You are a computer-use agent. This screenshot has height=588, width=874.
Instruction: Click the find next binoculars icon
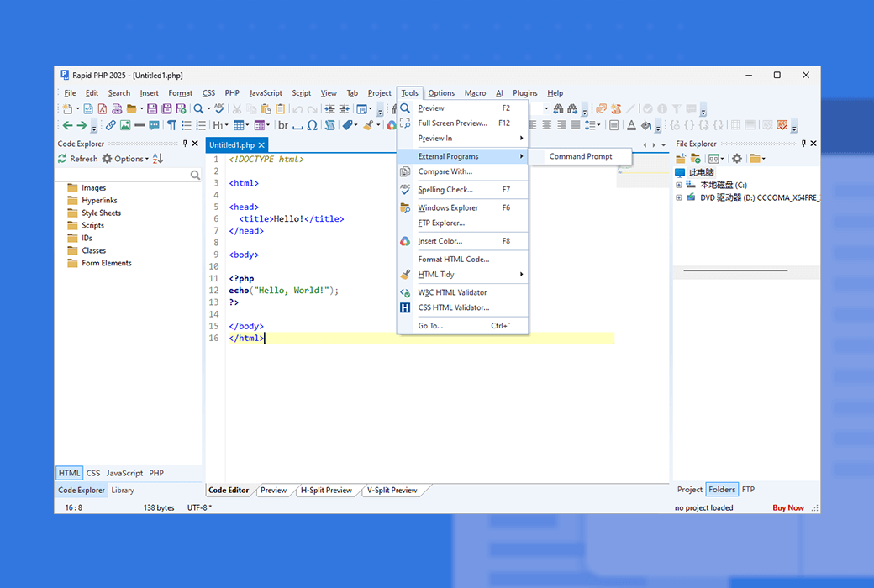pyautogui.click(x=572, y=108)
